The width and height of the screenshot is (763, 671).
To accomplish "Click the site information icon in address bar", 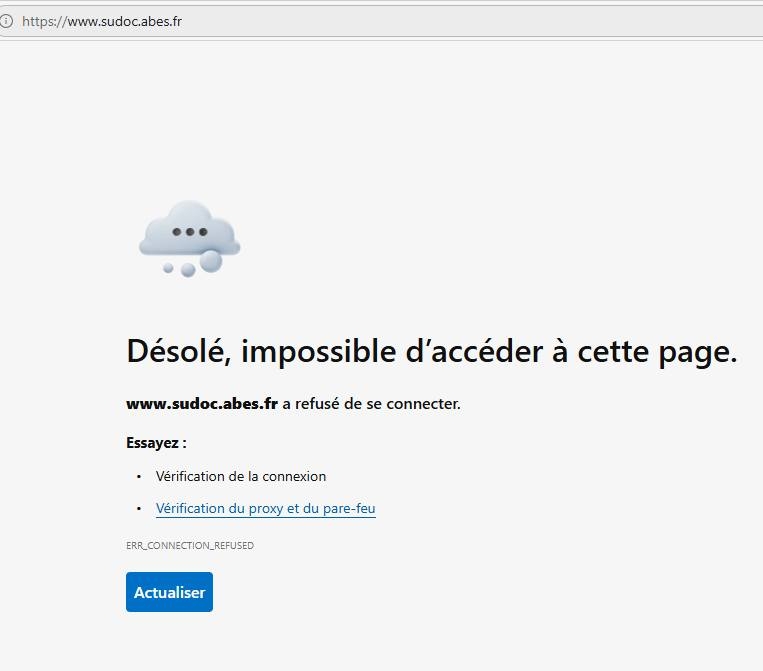I will (x=7, y=21).
